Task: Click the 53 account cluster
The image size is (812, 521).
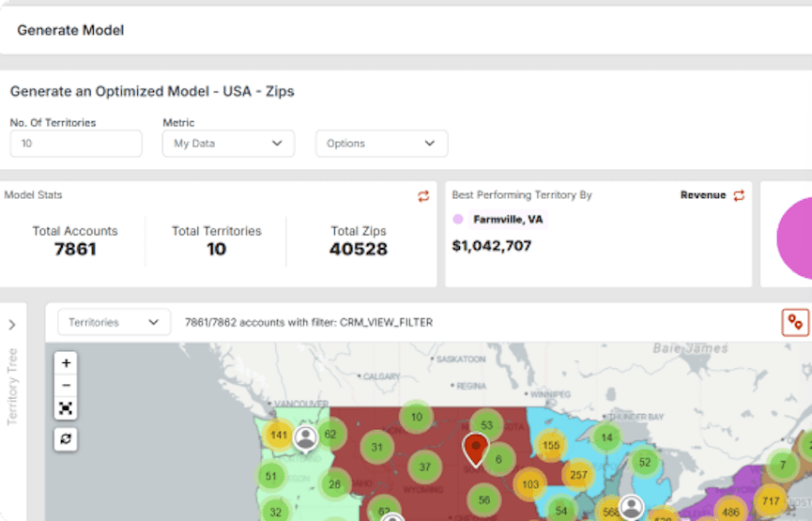Action: (487, 425)
